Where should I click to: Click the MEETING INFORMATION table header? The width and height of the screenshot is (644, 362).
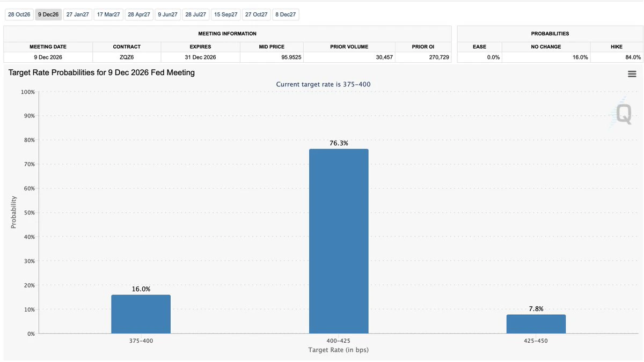coord(228,34)
